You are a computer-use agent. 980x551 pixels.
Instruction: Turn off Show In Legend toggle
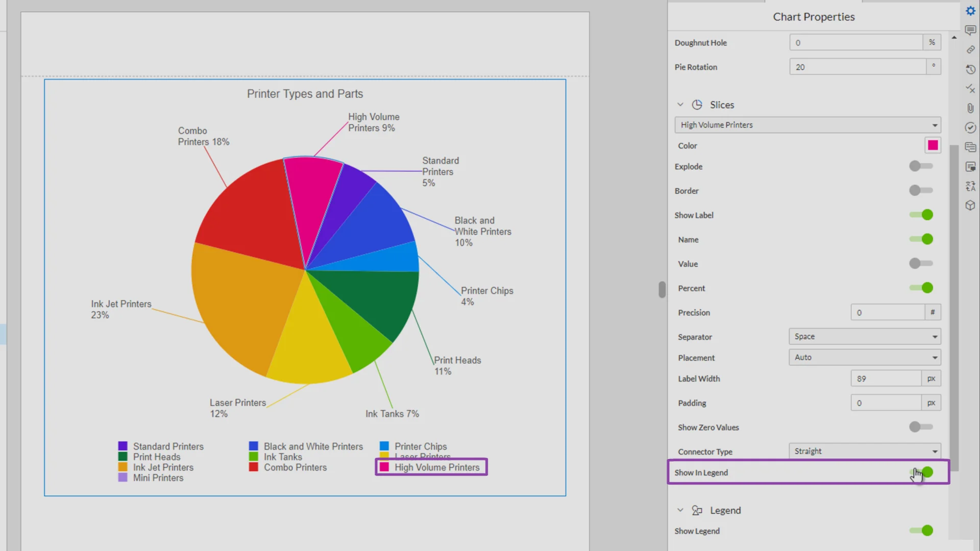[922, 472]
